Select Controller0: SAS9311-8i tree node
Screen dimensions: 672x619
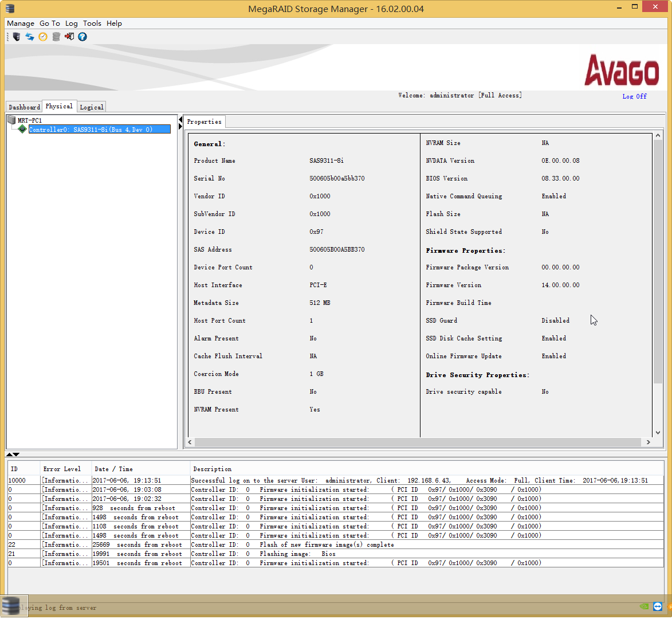(x=100, y=130)
